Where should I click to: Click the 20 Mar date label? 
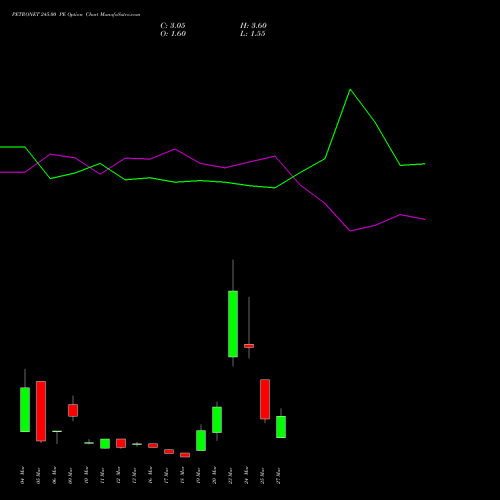214,475
